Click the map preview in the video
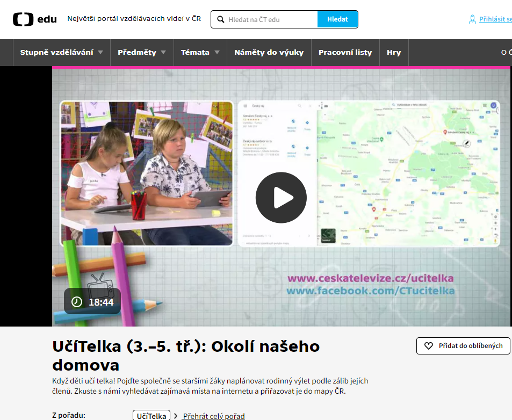Image resolution: width=512 pixels, height=420 pixels. point(407,173)
